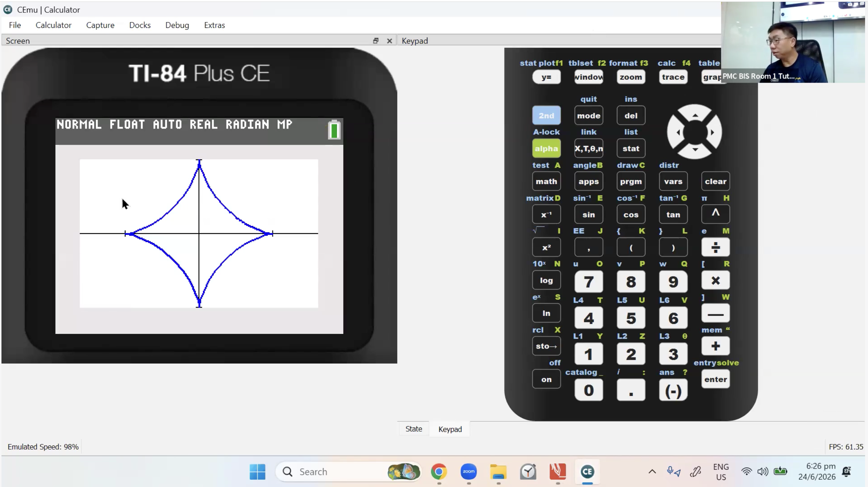Click the ln key
868x487 pixels.
(x=546, y=313)
